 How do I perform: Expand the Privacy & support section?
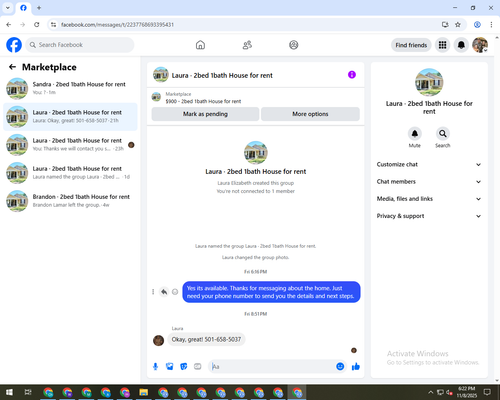(x=429, y=216)
